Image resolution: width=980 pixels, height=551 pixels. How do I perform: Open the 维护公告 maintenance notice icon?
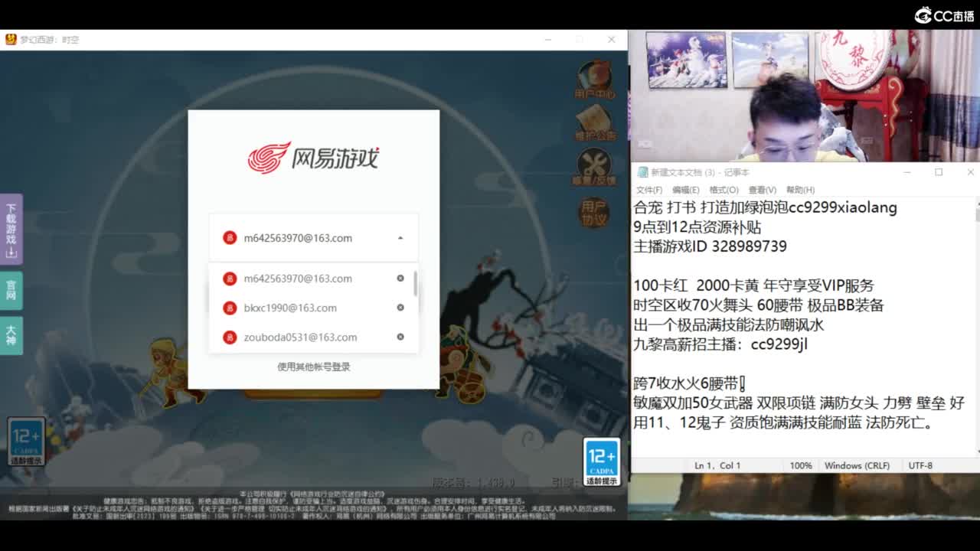click(x=594, y=122)
